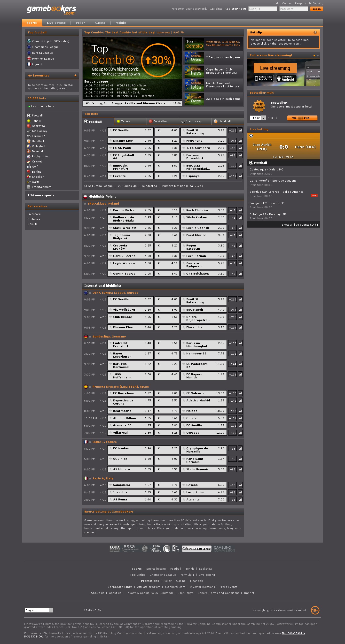Expand 20 more sports list
Viewport: 345px width, 644px height.
pyautogui.click(x=41, y=196)
